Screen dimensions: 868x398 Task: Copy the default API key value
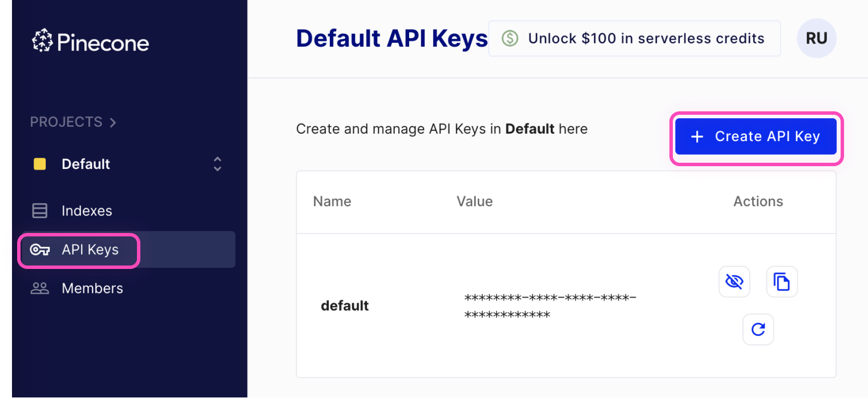point(782,282)
